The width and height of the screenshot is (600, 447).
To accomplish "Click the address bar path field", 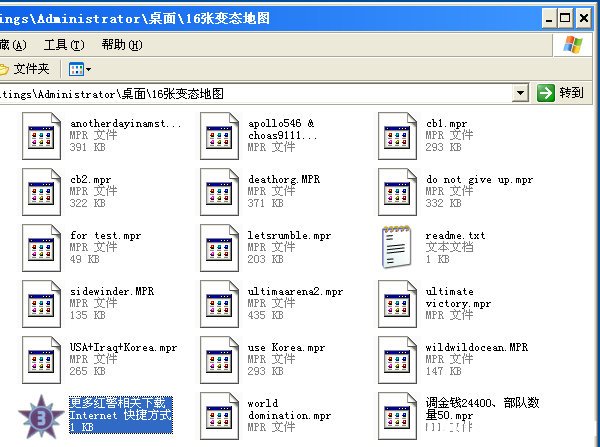I will [x=256, y=93].
